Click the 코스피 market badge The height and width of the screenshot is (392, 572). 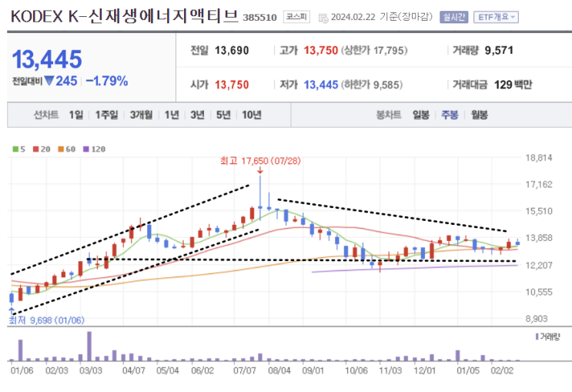point(296,17)
